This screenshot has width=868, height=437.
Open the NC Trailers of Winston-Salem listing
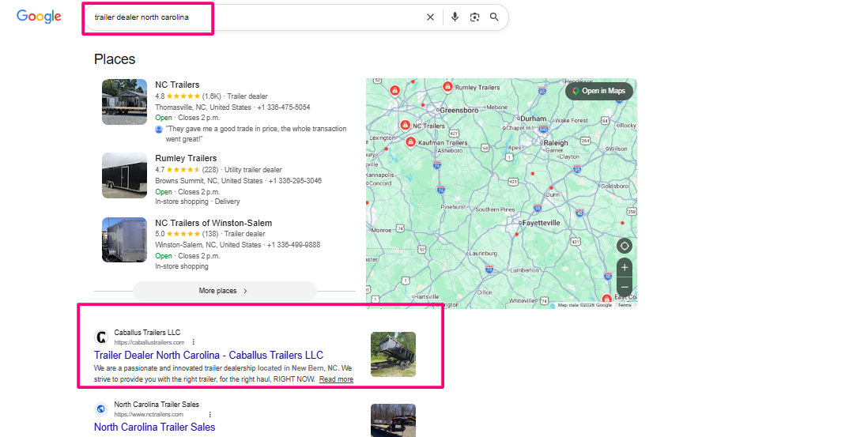tap(213, 223)
